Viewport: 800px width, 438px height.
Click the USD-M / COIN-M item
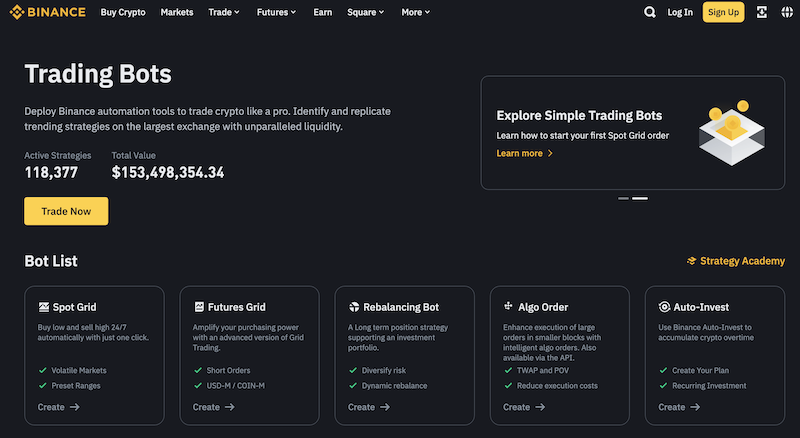click(229, 385)
